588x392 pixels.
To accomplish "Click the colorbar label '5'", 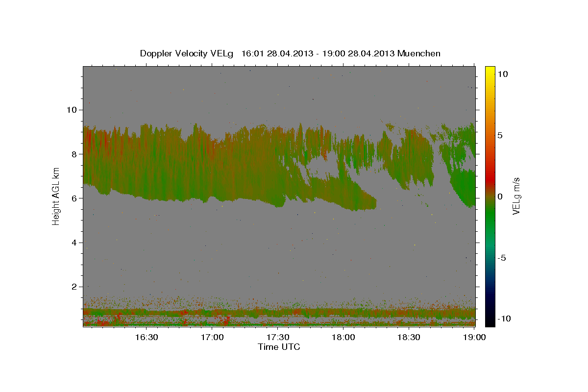I will click(500, 135).
